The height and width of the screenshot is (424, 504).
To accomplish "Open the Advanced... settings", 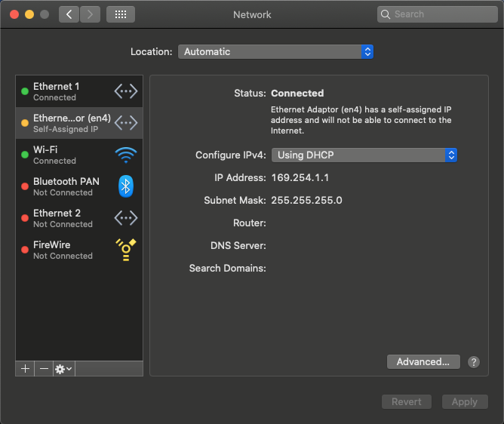I will point(423,362).
